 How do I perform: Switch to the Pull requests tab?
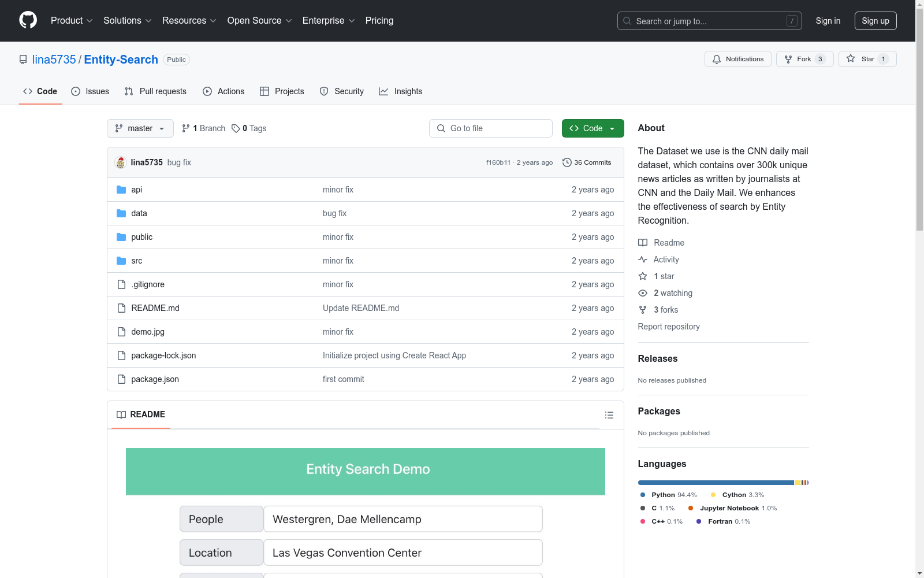155,91
